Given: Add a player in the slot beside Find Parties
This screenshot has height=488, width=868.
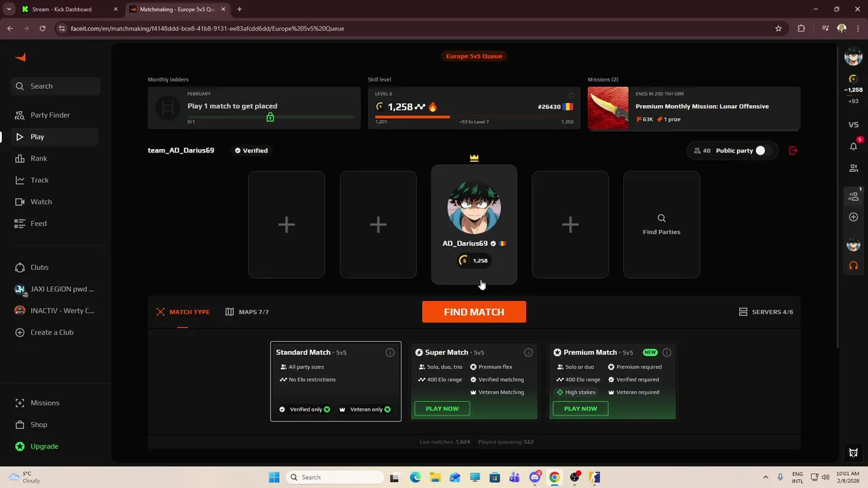Looking at the screenshot, I should (x=570, y=224).
